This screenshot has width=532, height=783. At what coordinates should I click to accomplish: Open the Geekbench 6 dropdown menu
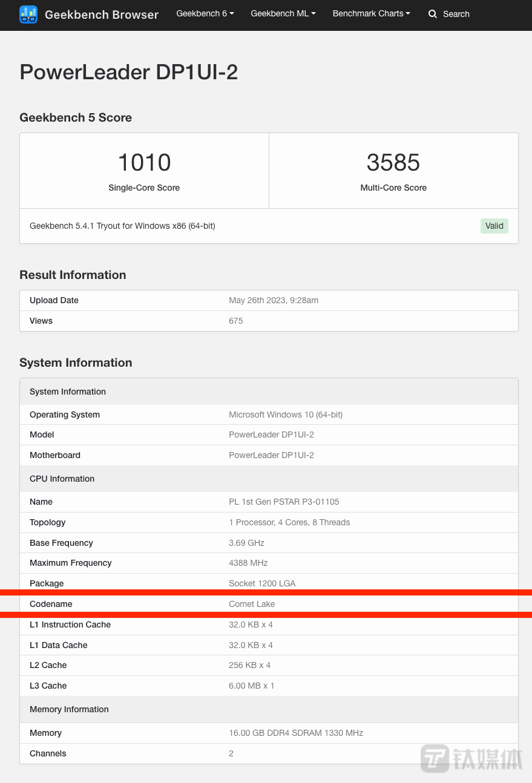coord(205,13)
